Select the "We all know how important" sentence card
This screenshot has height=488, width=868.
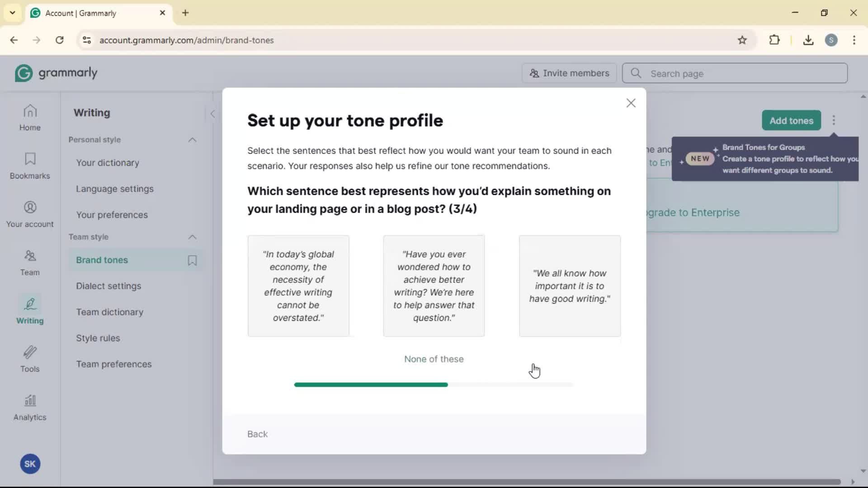click(570, 286)
